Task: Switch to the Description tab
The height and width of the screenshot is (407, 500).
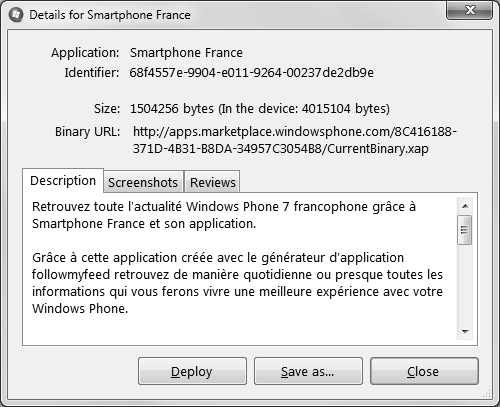Action: coord(63,181)
